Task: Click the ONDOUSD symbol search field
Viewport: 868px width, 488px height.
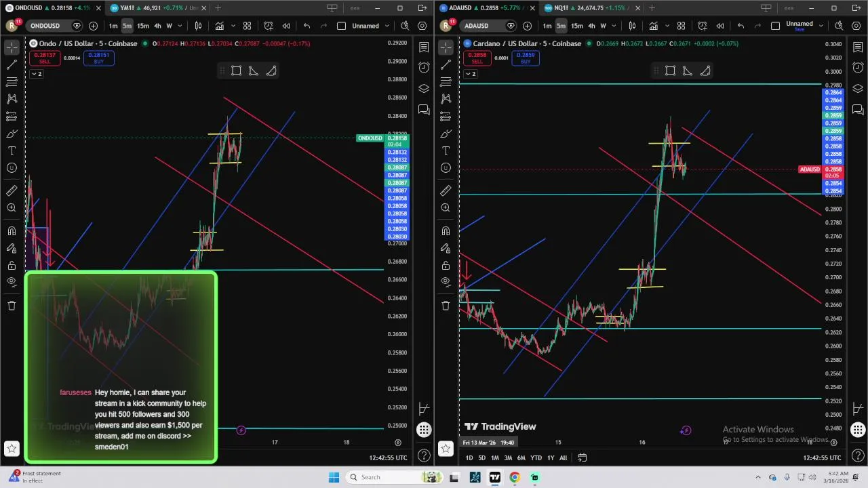Action: pyautogui.click(x=45, y=26)
